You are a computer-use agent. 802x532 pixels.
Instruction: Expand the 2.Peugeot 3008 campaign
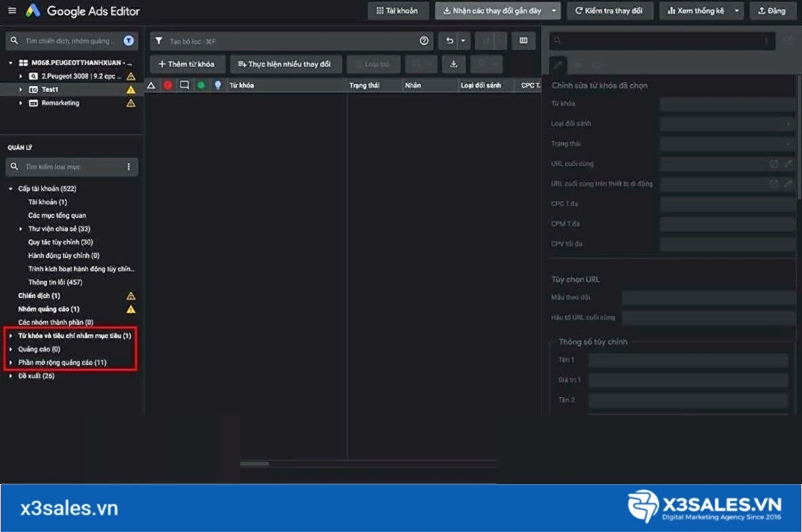pyautogui.click(x=20, y=76)
